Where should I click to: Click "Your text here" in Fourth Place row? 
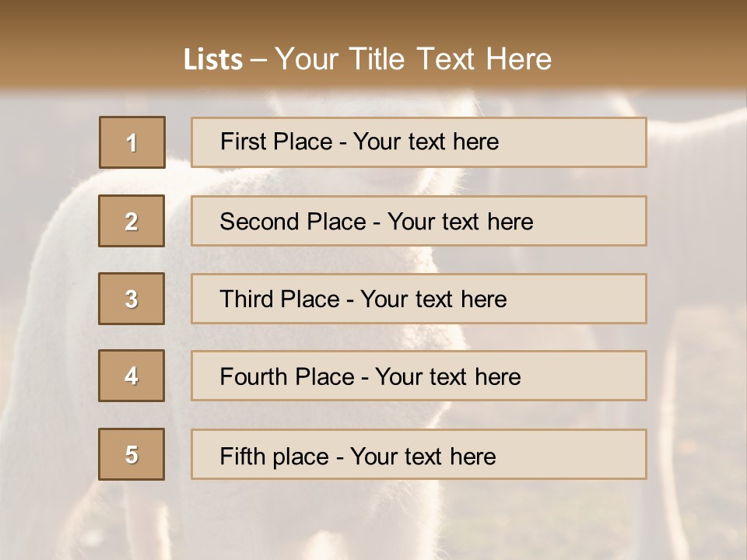[447, 377]
